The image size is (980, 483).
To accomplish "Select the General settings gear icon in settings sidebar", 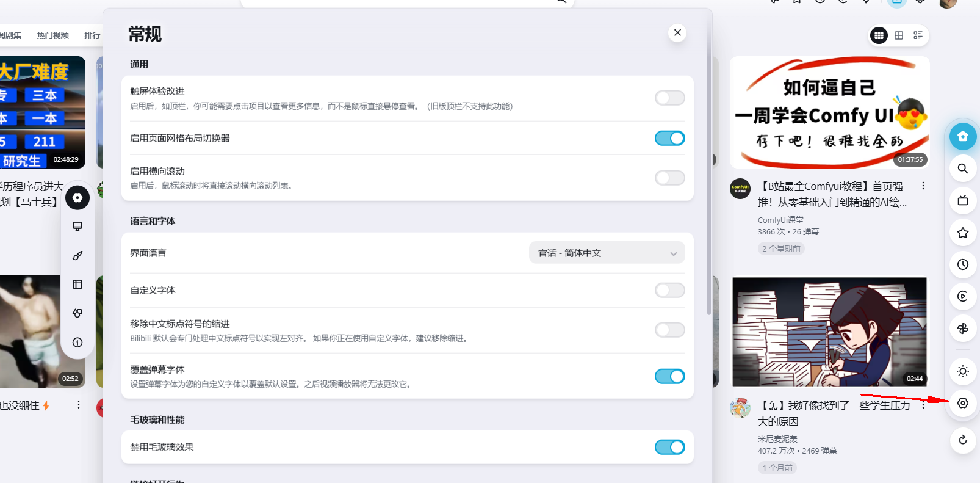I will pos(77,198).
